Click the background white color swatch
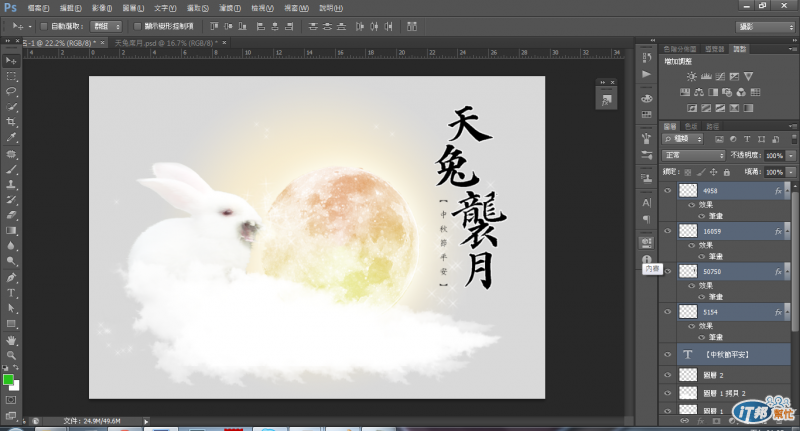This screenshot has width=800, height=431. 16,386
